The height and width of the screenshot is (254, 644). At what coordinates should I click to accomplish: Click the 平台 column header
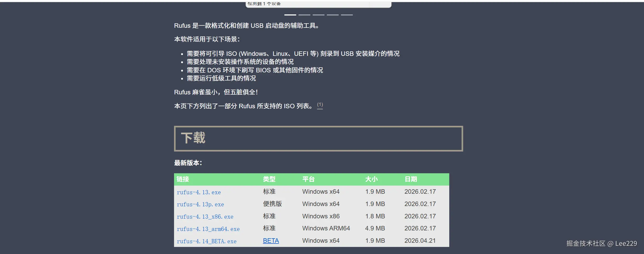[309, 179]
